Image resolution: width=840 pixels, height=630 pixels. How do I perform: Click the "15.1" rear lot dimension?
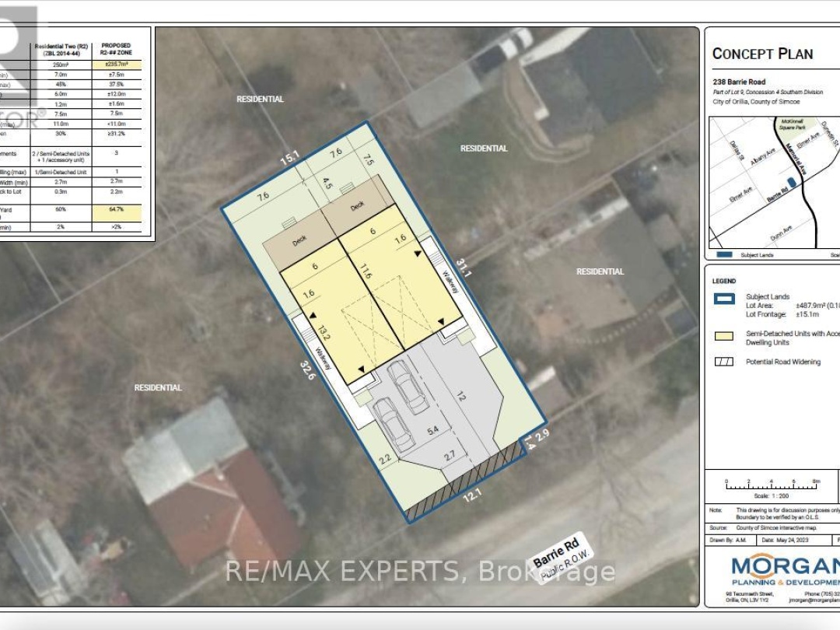pyautogui.click(x=289, y=158)
